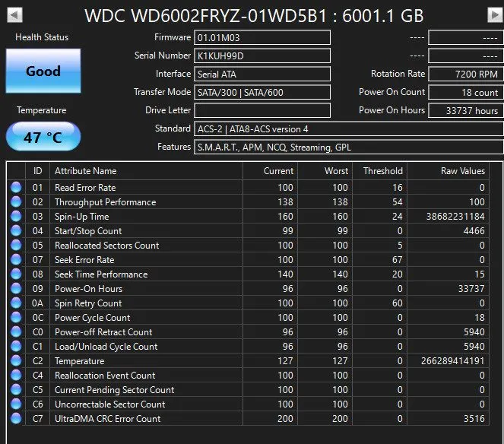Click the status orb for UltraDMA CRC Error Count
504x444 pixels.
(16, 419)
